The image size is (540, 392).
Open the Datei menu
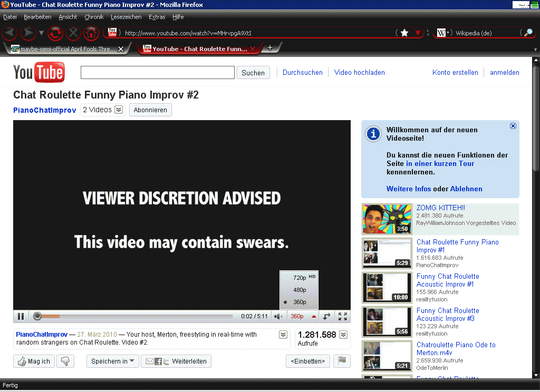tap(10, 17)
